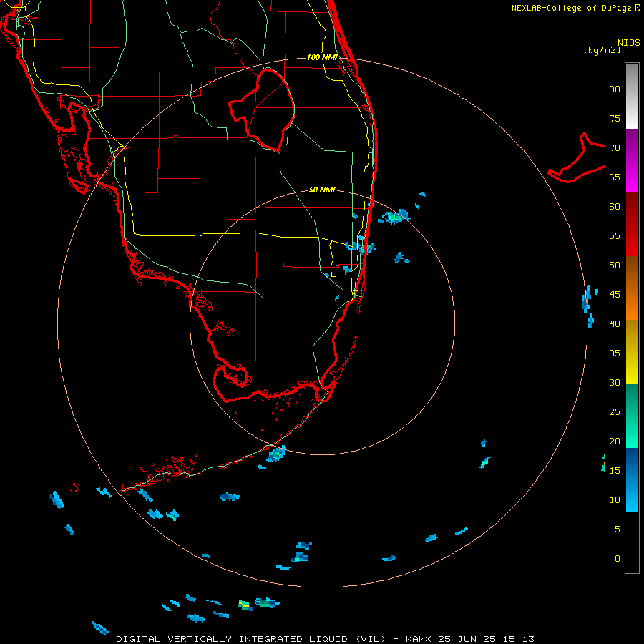644x644 pixels.
Task: Click the 80 value on the color scale
Action: click(x=615, y=89)
